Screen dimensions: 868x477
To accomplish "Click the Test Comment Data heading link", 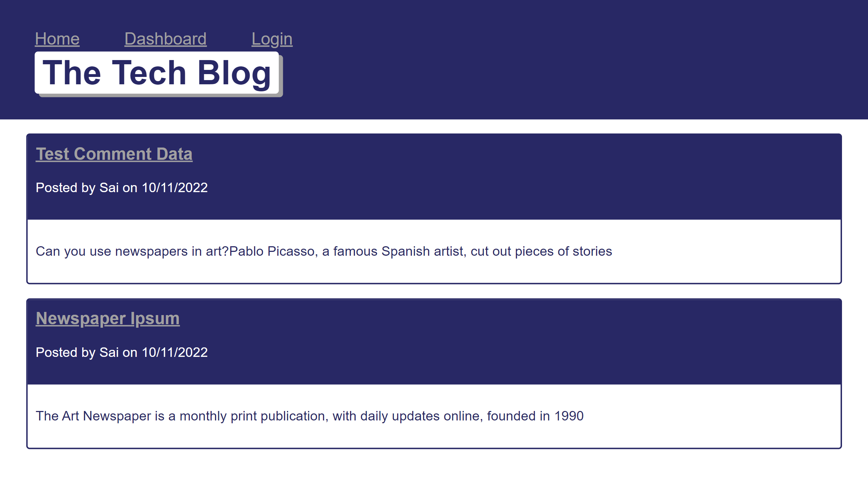I will pos(114,153).
